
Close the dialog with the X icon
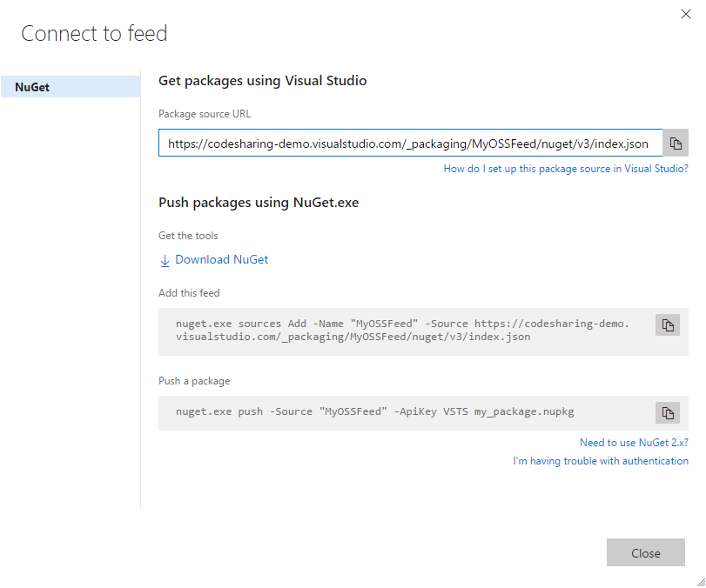click(x=686, y=14)
